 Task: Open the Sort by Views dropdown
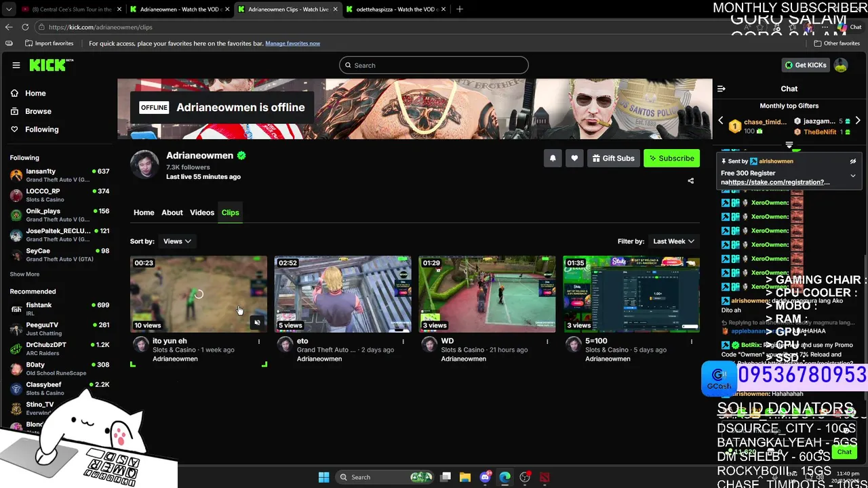pos(177,241)
